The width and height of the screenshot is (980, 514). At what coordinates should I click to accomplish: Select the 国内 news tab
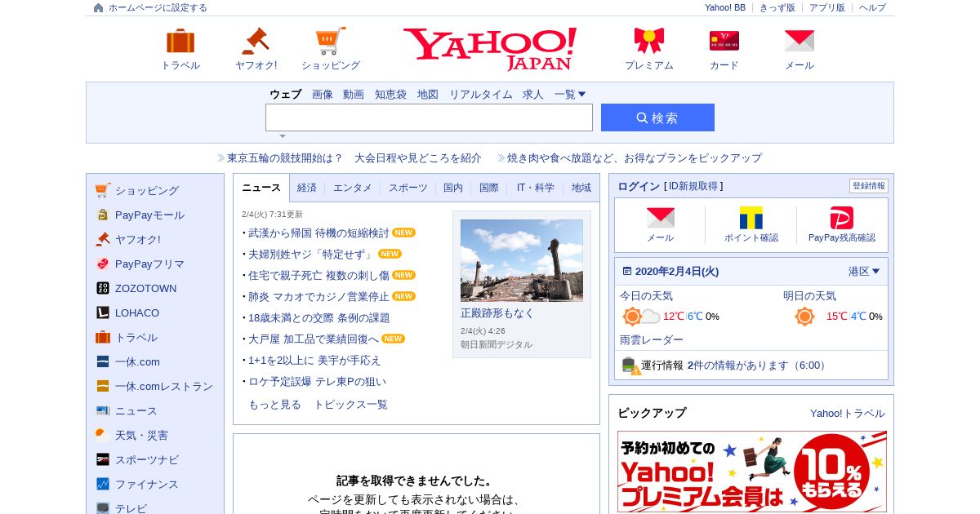tap(453, 188)
